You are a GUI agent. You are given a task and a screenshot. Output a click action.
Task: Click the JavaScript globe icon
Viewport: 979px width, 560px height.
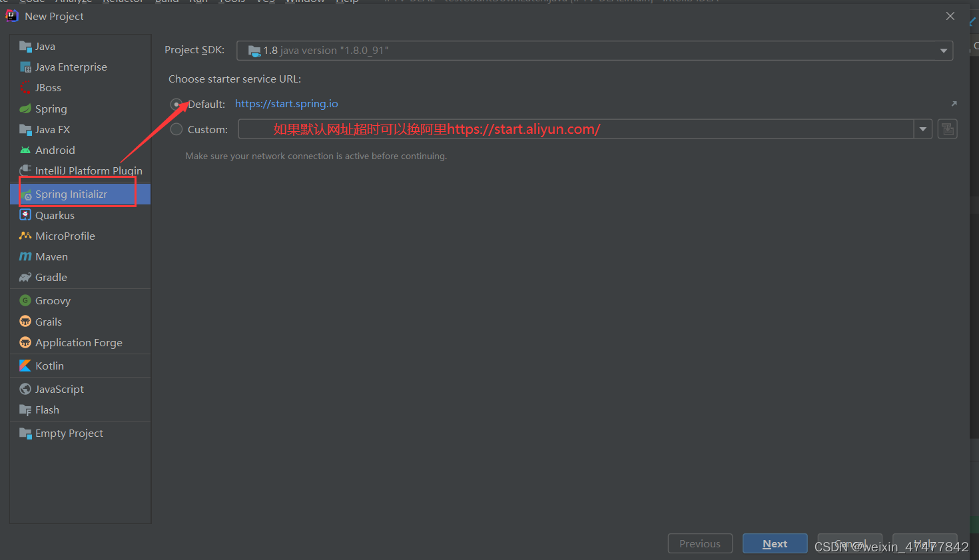coord(25,389)
